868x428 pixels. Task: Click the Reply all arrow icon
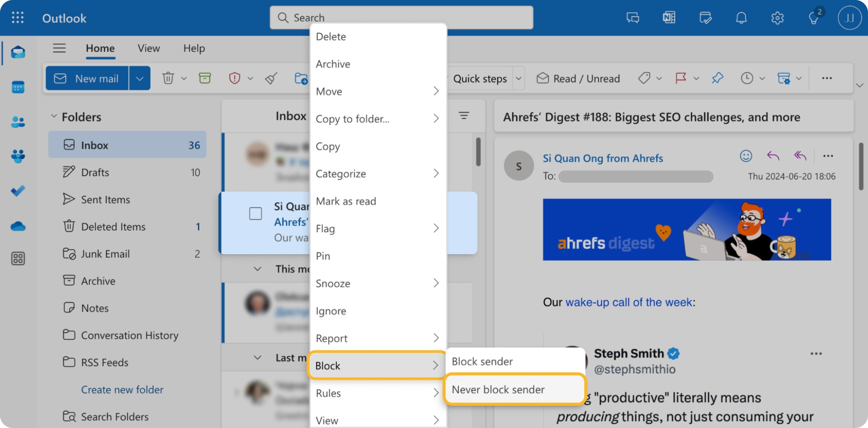(800, 156)
